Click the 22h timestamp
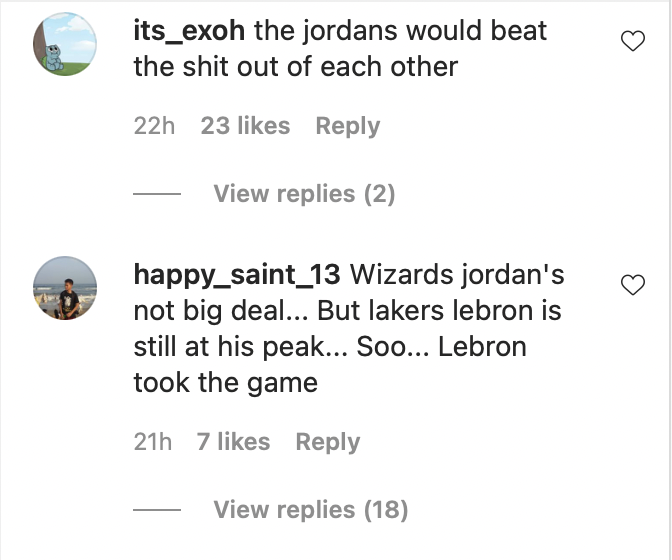This screenshot has height=560, width=672. [154, 126]
